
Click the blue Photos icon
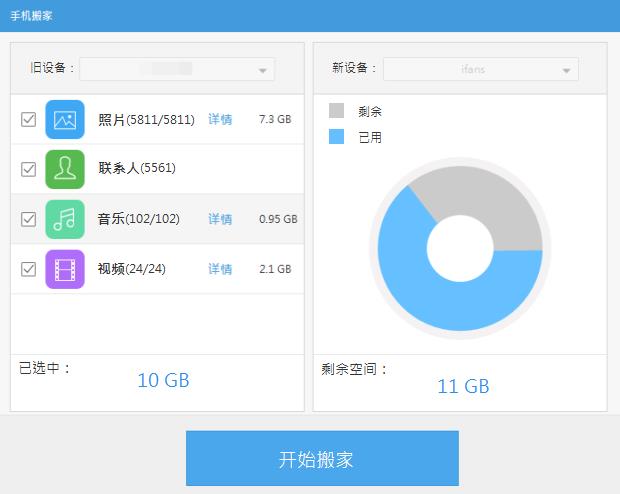coord(65,119)
